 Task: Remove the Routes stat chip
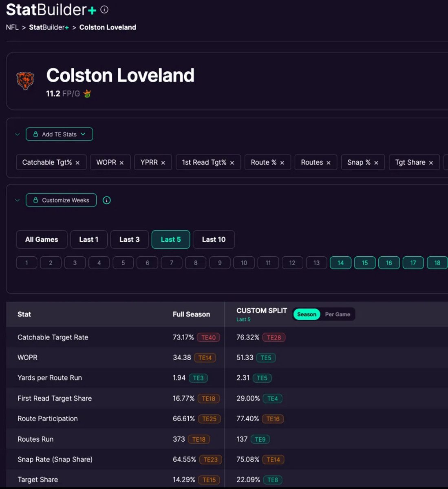(329, 163)
